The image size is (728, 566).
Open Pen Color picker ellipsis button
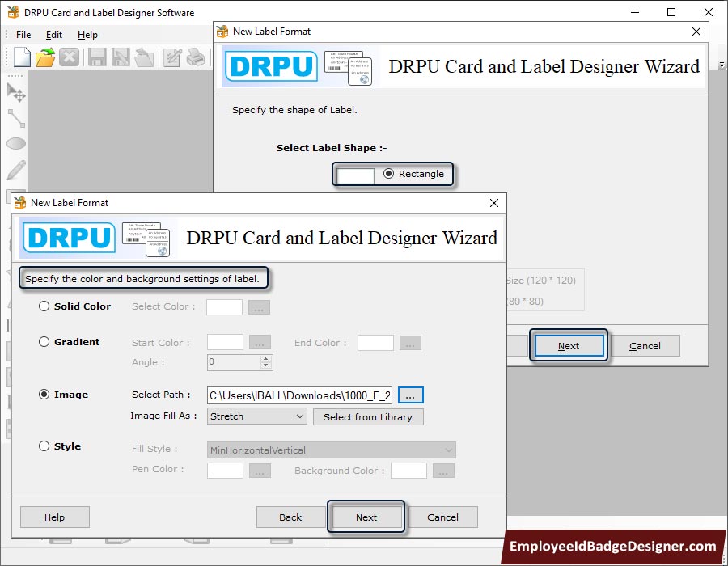260,471
